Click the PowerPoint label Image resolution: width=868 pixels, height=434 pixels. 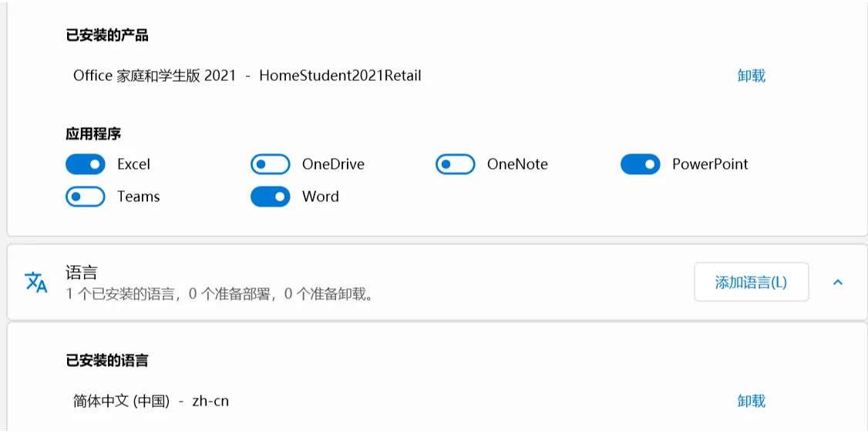click(710, 164)
